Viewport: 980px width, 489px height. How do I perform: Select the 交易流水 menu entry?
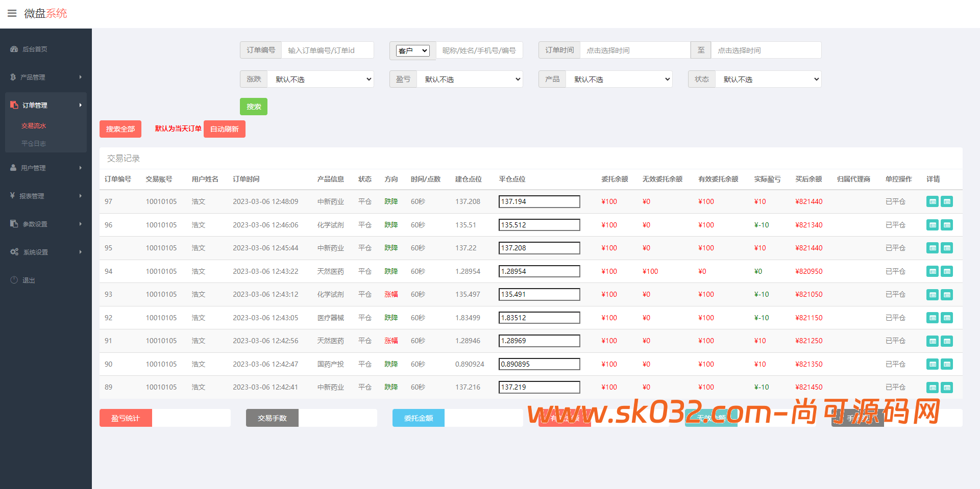point(34,125)
